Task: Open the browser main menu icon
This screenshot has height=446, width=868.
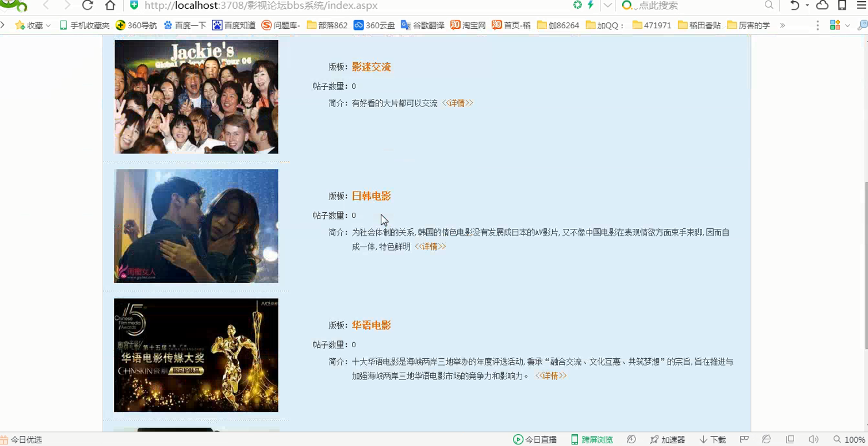Action: click(x=861, y=6)
